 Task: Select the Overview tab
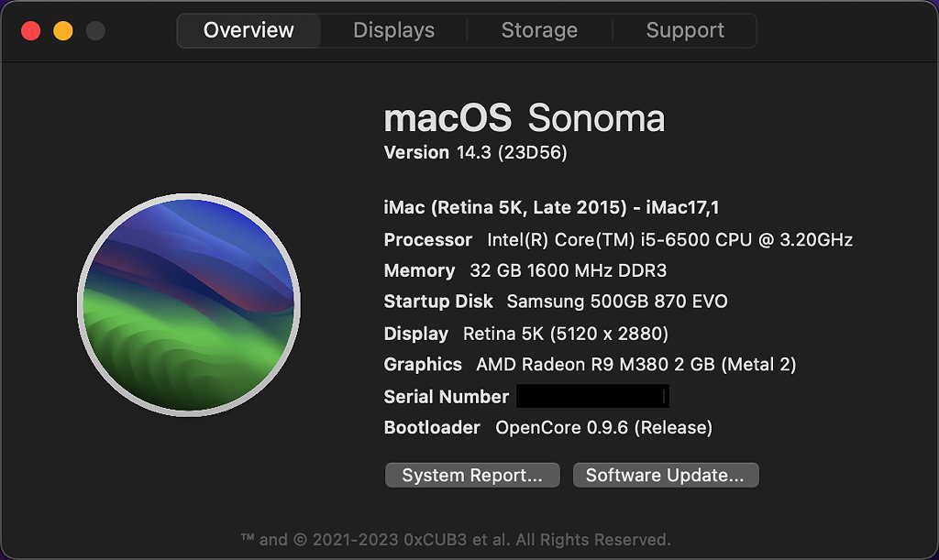pyautogui.click(x=249, y=30)
